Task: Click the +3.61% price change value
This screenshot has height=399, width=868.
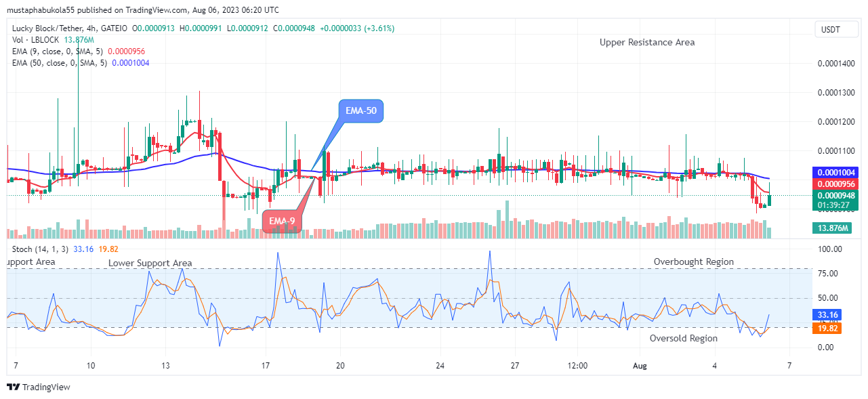Action: point(379,28)
